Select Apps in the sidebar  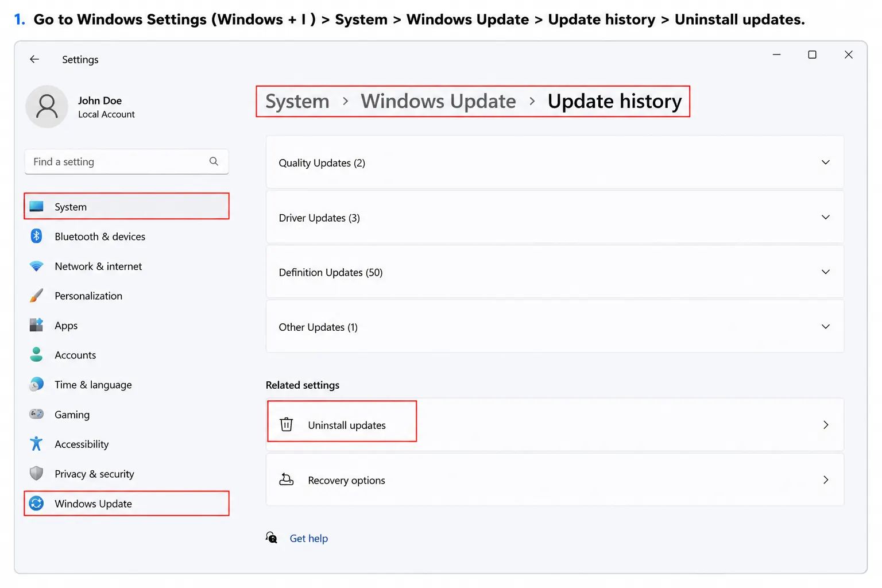pyautogui.click(x=126, y=325)
